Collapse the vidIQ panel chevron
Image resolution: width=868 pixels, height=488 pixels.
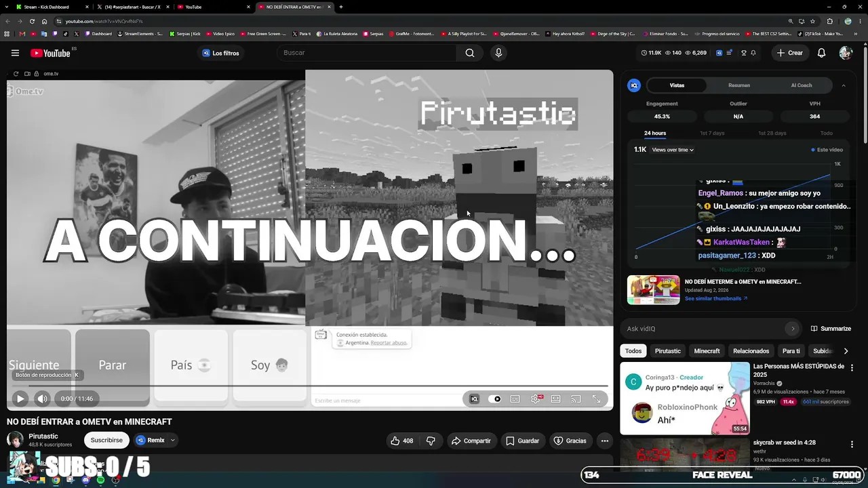pyautogui.click(x=844, y=85)
